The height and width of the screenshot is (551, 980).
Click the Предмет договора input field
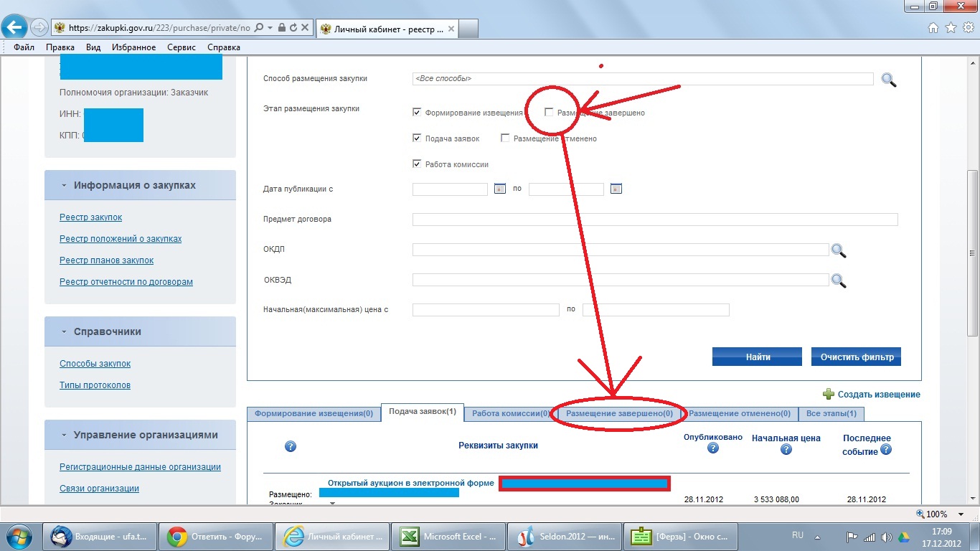[x=654, y=220]
